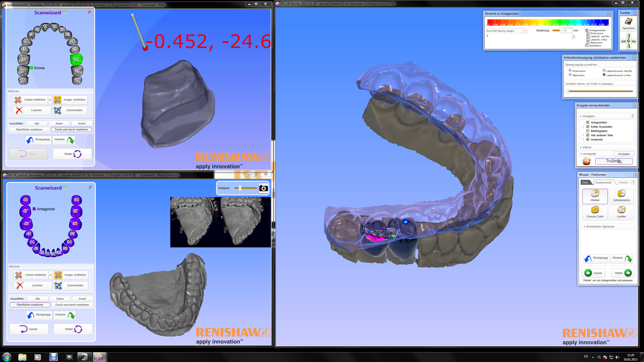Screen dimensions: 644x362
Task: Switch to the Pontic tab
Action: pos(623,183)
